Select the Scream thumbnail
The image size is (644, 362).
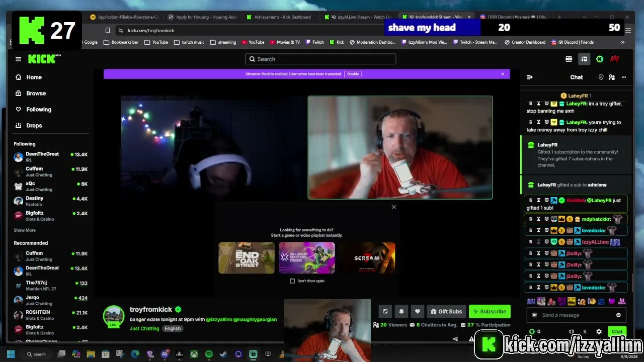click(367, 258)
